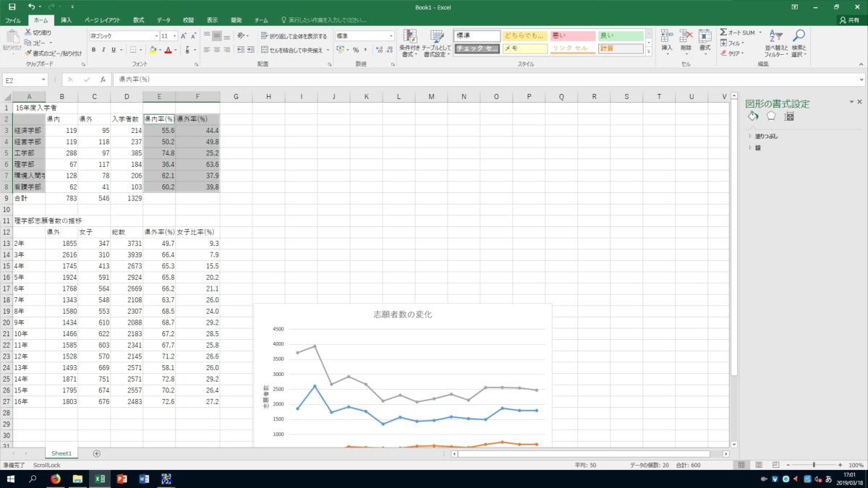Screen dimensions: 868x488
Task: Open the ファイル (File) tab
Action: pyautogui.click(x=13, y=20)
